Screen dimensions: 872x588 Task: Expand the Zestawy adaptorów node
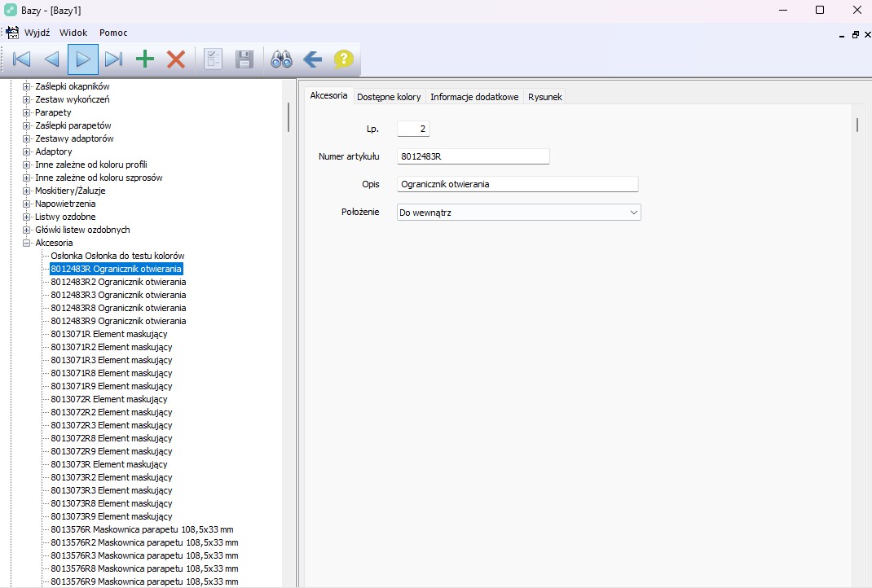tap(26, 138)
